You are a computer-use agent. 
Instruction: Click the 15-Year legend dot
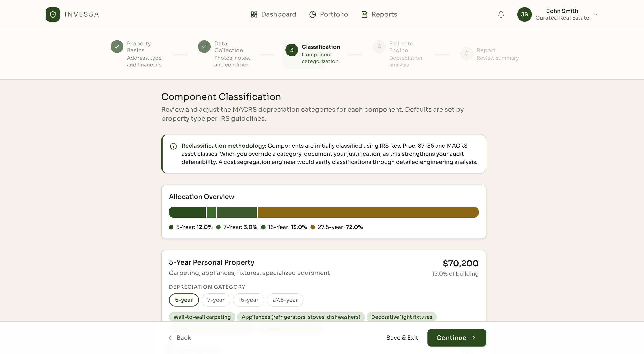pyautogui.click(x=263, y=227)
